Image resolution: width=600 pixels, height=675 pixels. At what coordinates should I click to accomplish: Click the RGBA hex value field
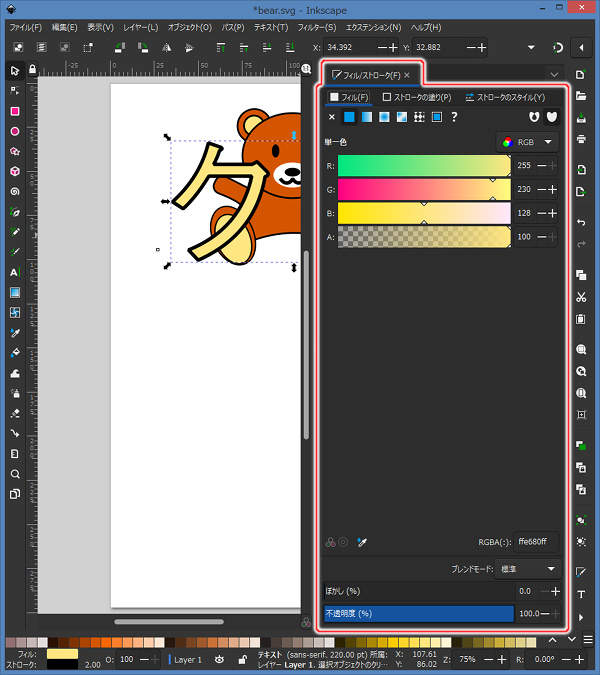pyautogui.click(x=537, y=542)
